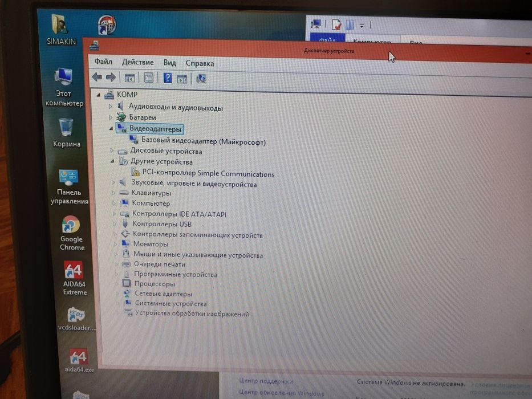Image resolution: width=532 pixels, height=399 pixels.
Task: Select Мыши и иные указывающие устройства
Action: (x=198, y=254)
